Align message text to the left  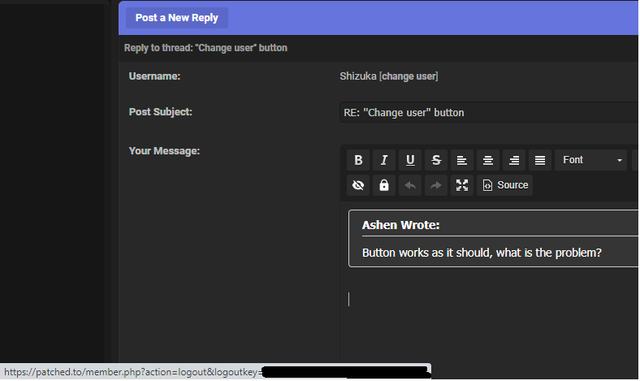[x=462, y=160]
